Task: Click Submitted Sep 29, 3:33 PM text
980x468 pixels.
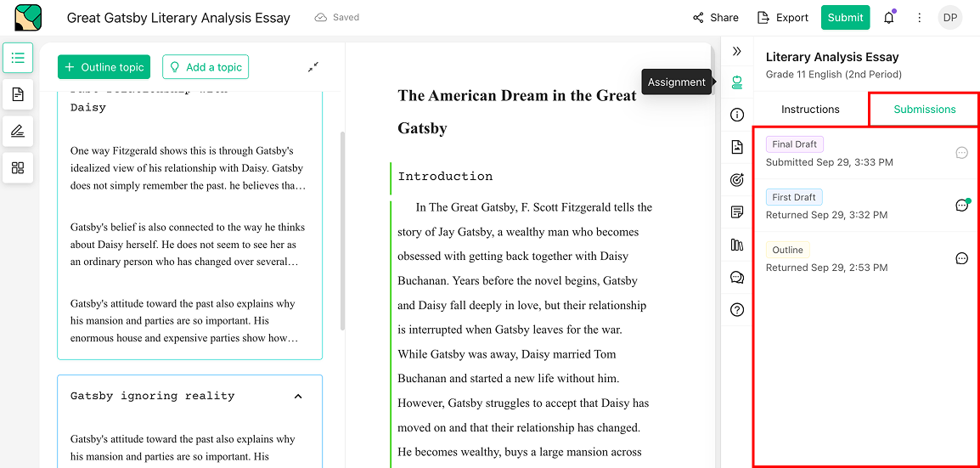Action: tap(830, 162)
